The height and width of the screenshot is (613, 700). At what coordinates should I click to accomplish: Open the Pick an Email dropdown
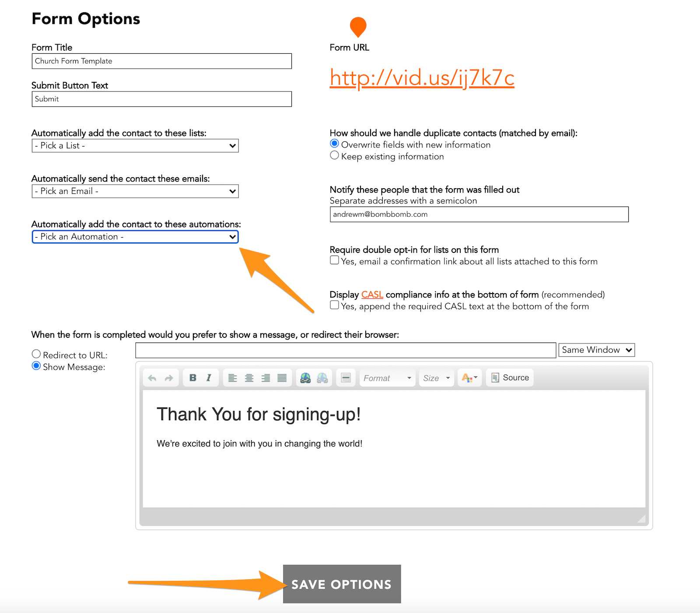[x=135, y=191]
